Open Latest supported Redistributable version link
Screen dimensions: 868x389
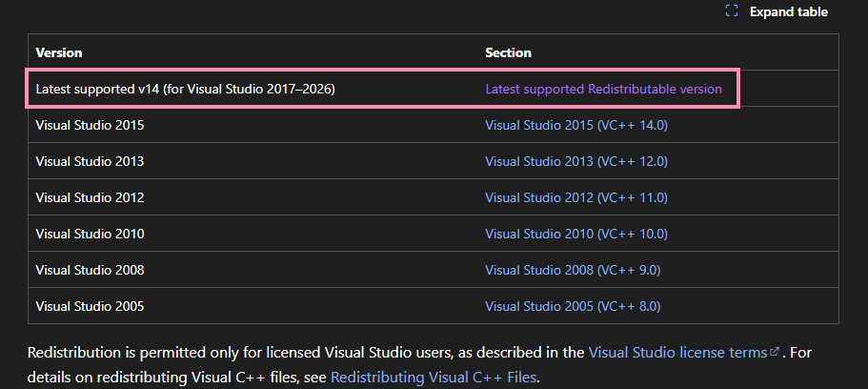point(603,89)
